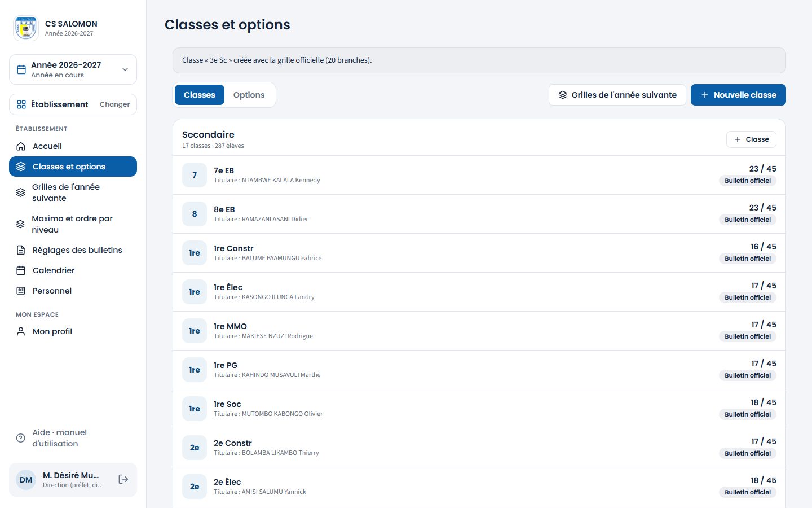Click Changer next to Établissement
This screenshot has width=812, height=508.
click(x=114, y=104)
